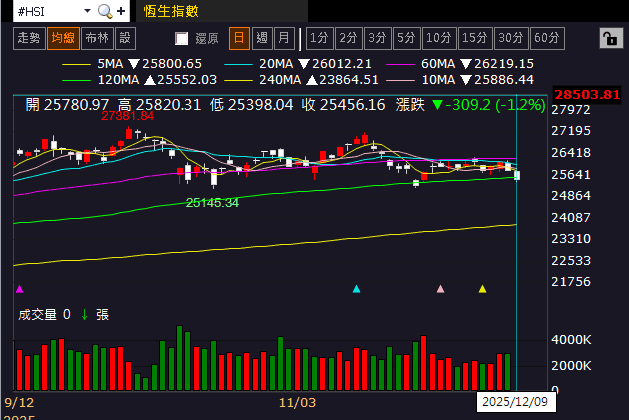
Task: Choose the 5分 interval
Action: 406,39
